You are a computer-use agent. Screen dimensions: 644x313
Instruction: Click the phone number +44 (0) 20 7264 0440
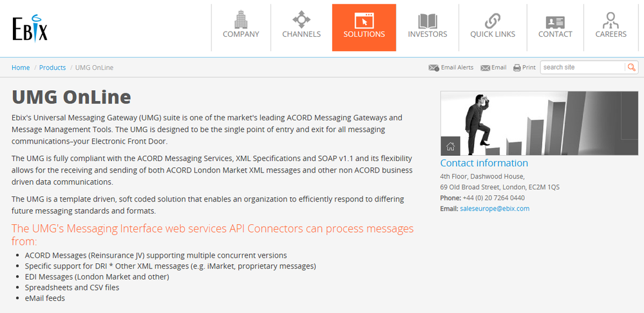pos(494,198)
